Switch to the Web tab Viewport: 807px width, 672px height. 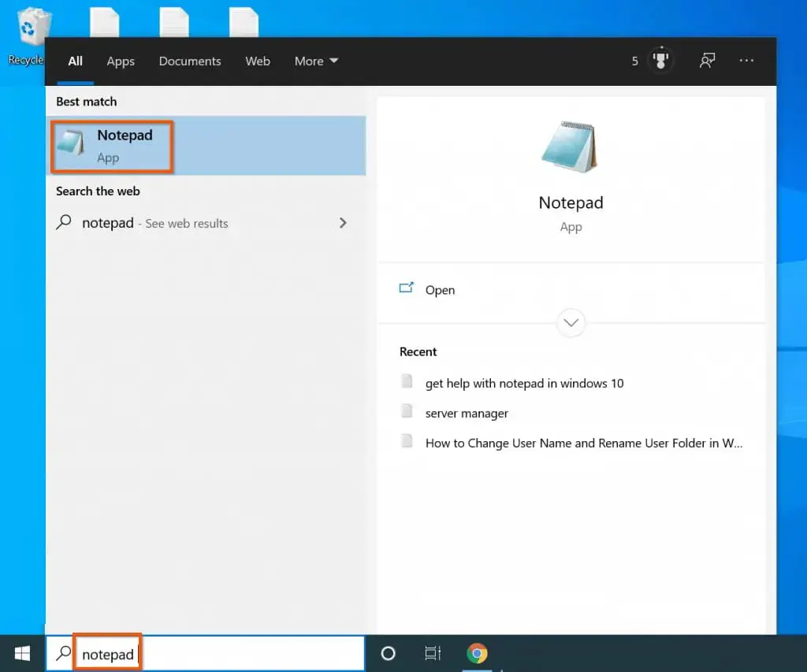(x=258, y=61)
